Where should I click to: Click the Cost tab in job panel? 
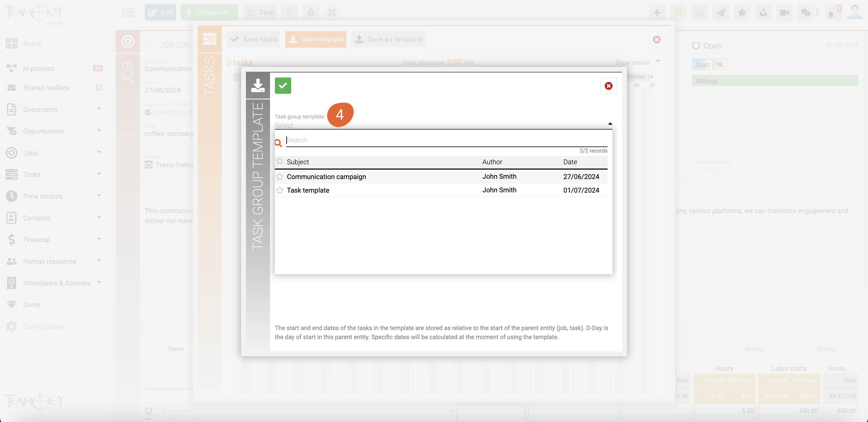pyautogui.click(x=702, y=65)
